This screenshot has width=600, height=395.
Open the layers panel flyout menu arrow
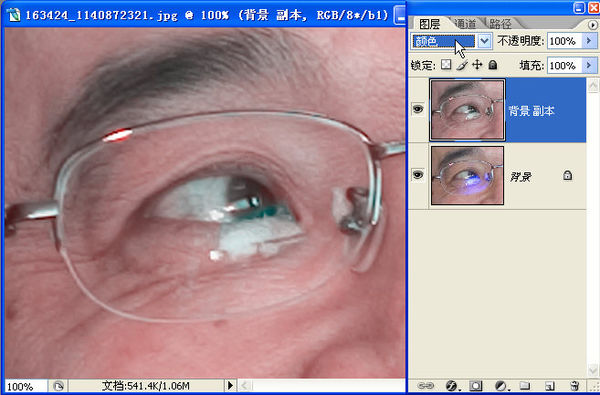(x=592, y=25)
